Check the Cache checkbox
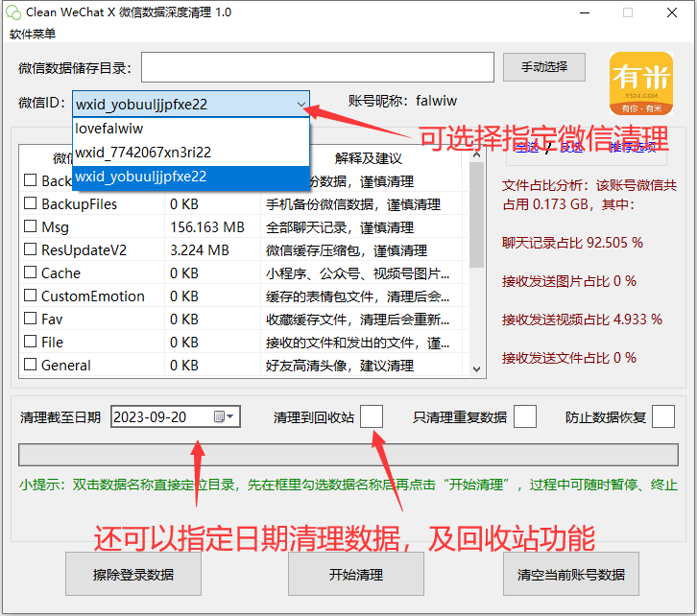Viewport: 697px width, 616px height. [x=30, y=272]
